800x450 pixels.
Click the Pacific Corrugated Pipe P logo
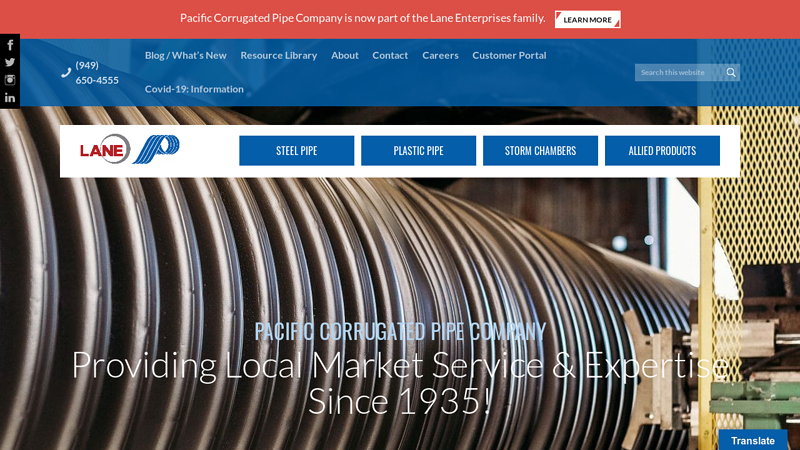pyautogui.click(x=156, y=149)
